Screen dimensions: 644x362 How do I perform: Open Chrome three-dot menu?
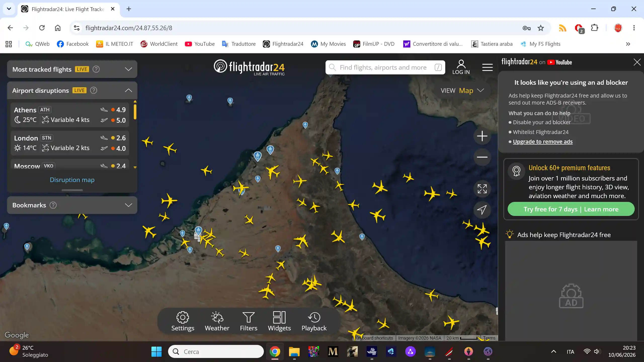coord(634,28)
